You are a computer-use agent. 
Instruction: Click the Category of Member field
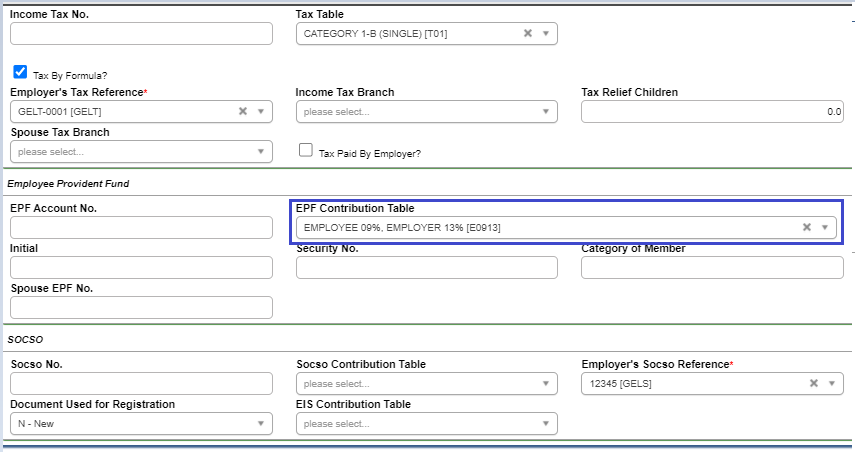[712, 267]
